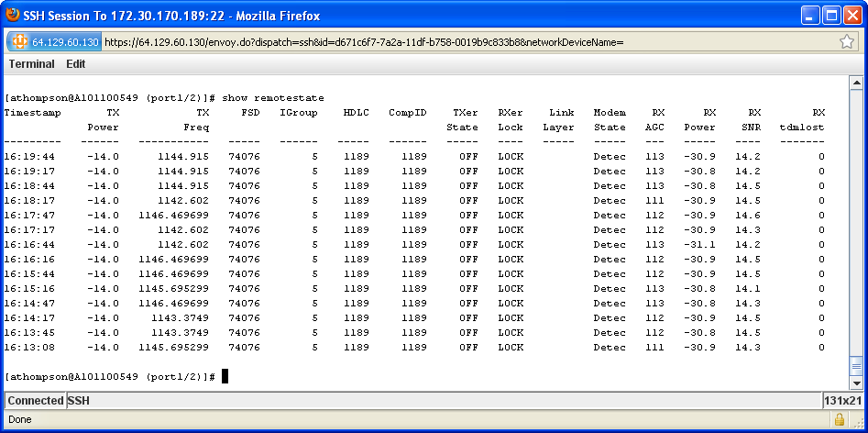The width and height of the screenshot is (868, 433).
Task: Click the 16:19:44 timestamp row
Action: pos(29,157)
